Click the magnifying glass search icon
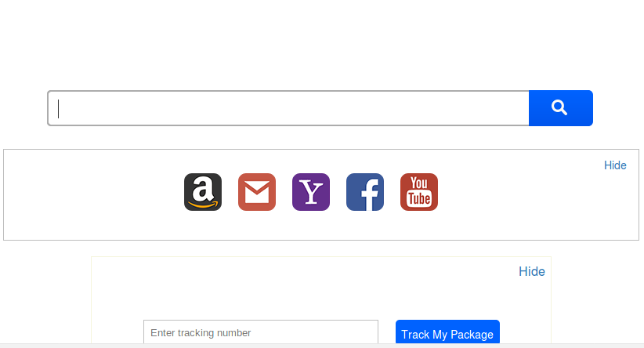 coord(559,108)
